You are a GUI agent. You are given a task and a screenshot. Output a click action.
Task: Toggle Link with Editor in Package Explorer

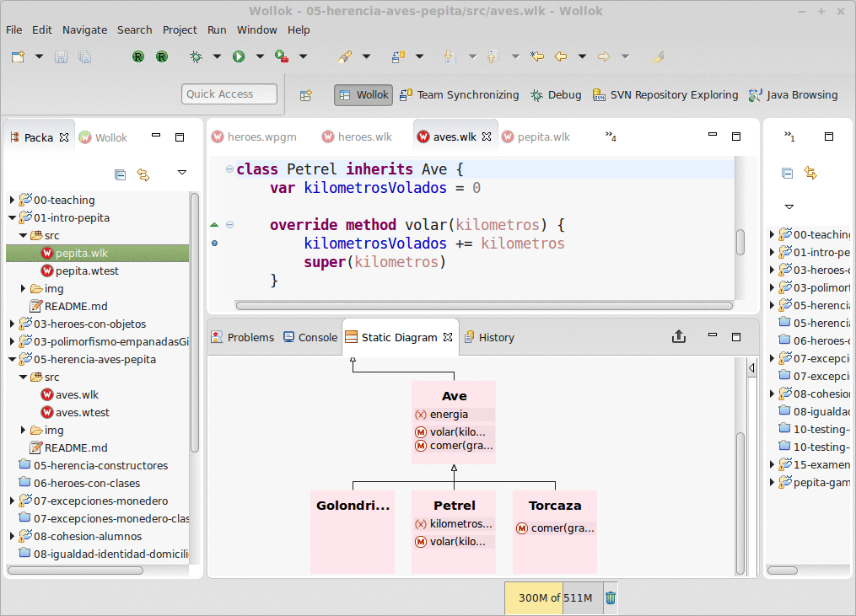click(143, 174)
